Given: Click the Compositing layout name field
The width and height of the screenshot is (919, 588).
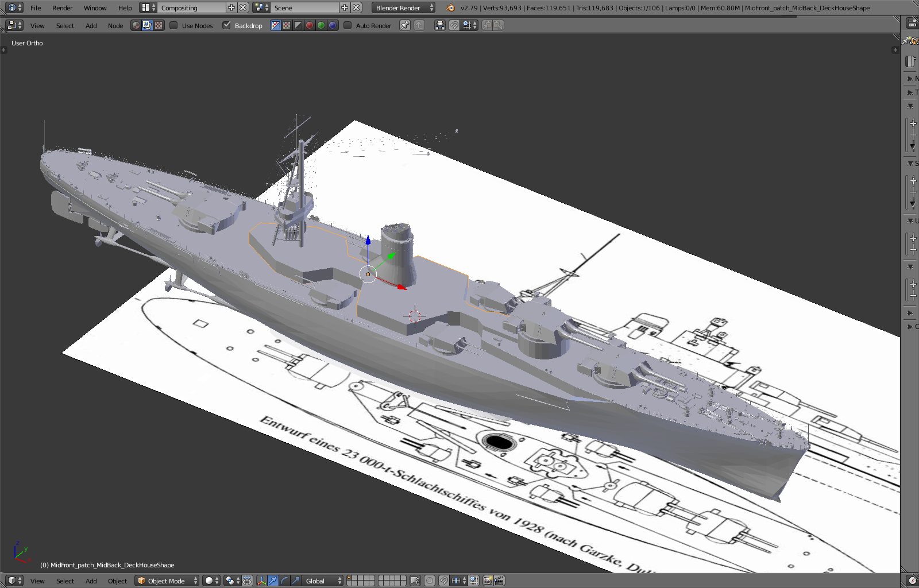Looking at the screenshot, I should pos(191,7).
